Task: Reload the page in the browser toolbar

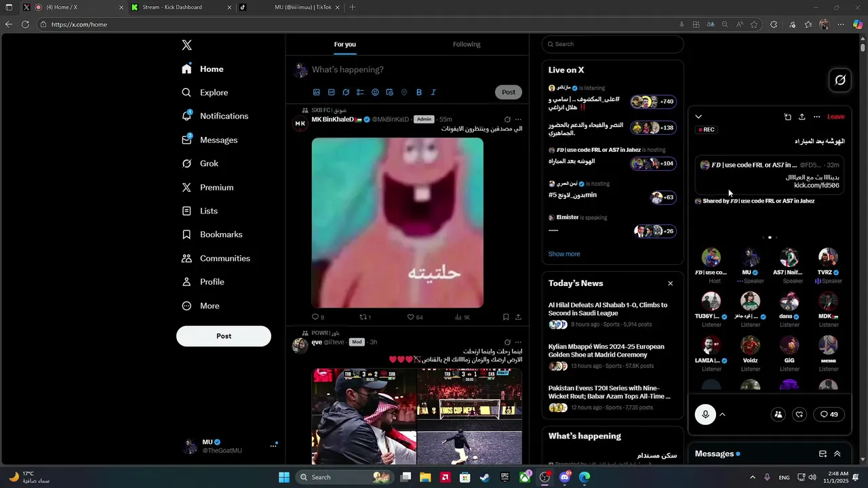Action: click(25, 24)
